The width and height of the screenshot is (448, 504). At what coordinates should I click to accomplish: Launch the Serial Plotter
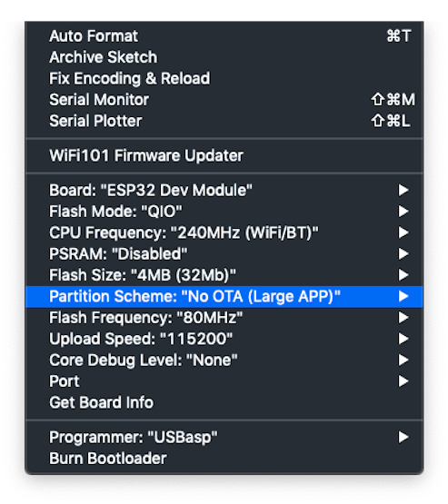[x=224, y=121]
